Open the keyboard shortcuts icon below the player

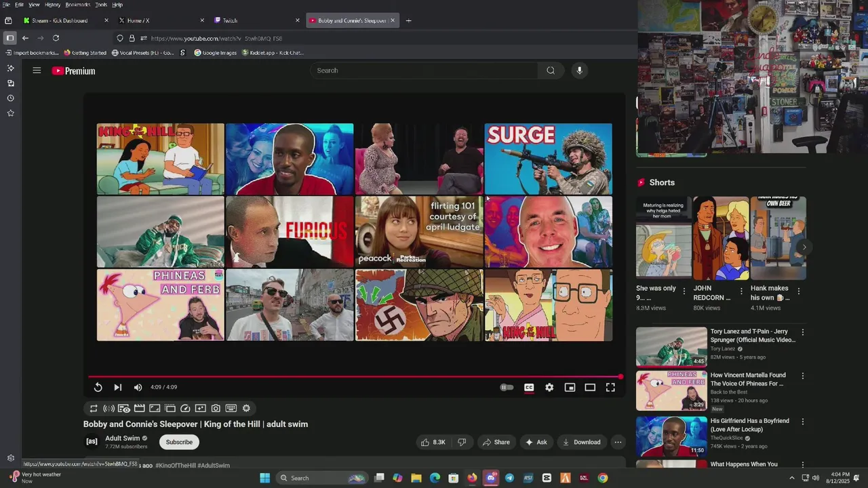[x=231, y=408]
